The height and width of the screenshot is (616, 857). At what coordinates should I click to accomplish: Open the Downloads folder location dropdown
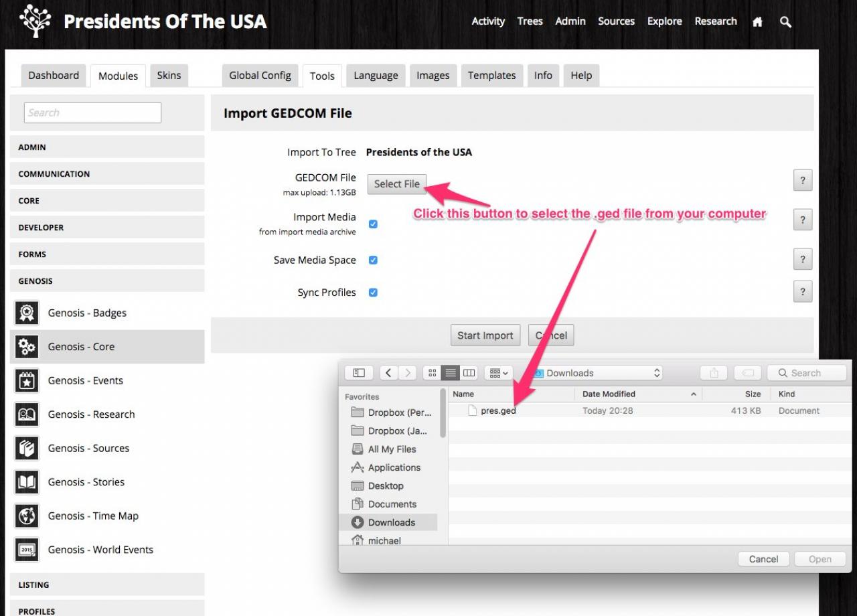tap(596, 373)
